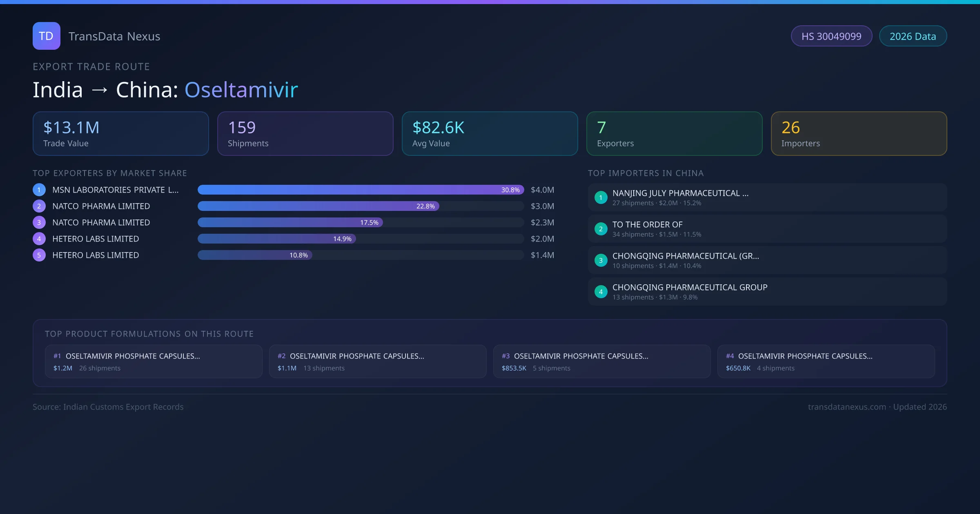Click green rank 3 importer badge
This screenshot has height=514, width=980.
[x=601, y=260]
